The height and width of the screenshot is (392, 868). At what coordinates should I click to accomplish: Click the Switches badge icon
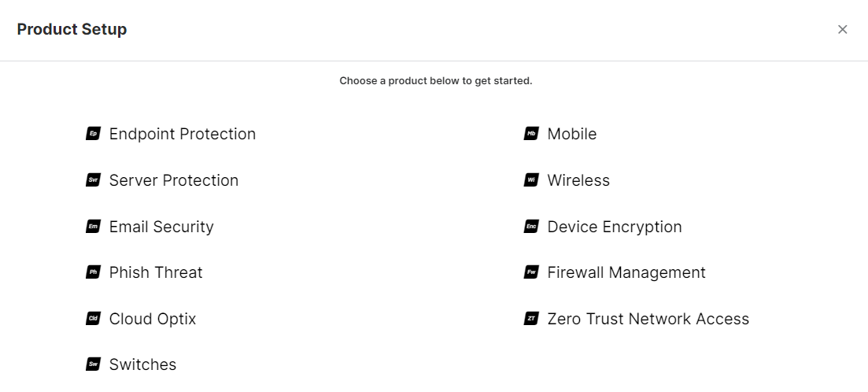click(x=93, y=364)
